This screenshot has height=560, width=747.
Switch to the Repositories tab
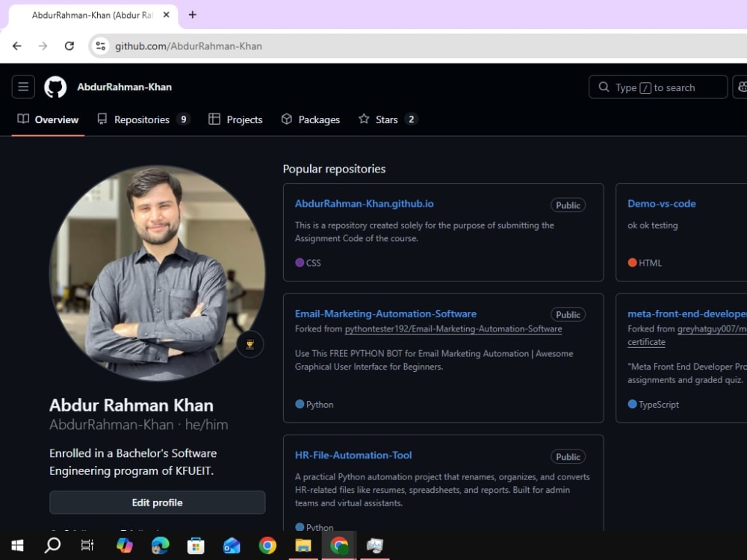click(143, 119)
